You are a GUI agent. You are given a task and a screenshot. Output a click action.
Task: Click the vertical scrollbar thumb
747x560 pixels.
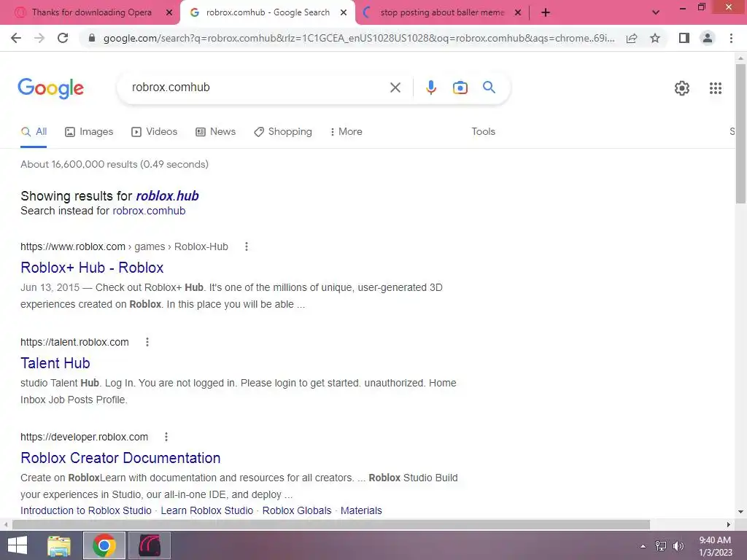[x=740, y=134]
